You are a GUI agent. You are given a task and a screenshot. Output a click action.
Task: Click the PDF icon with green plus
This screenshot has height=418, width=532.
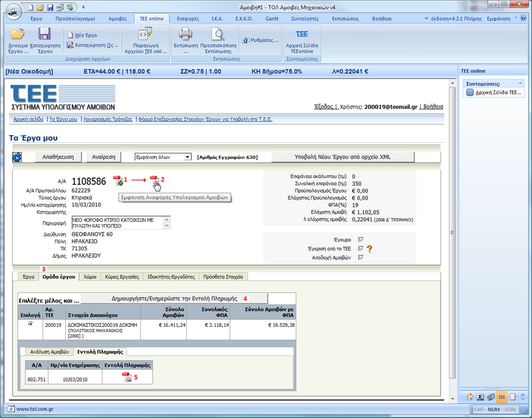[118, 179]
